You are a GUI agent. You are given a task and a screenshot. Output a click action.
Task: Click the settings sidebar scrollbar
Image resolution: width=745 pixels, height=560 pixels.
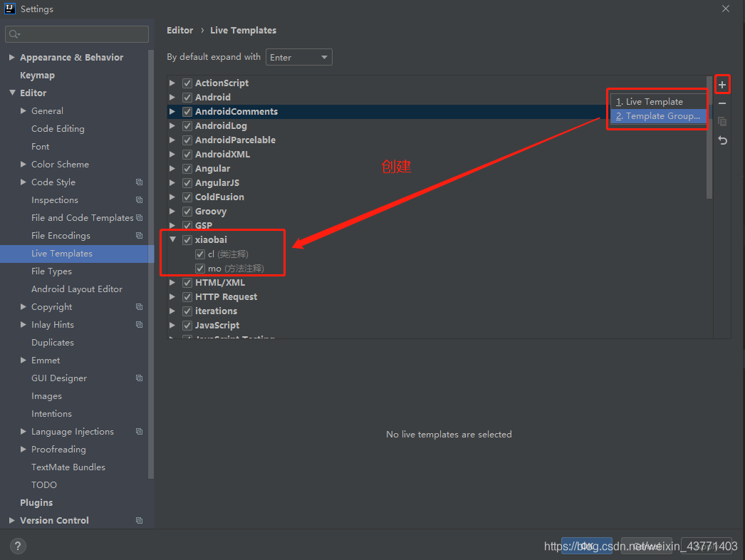click(x=151, y=264)
